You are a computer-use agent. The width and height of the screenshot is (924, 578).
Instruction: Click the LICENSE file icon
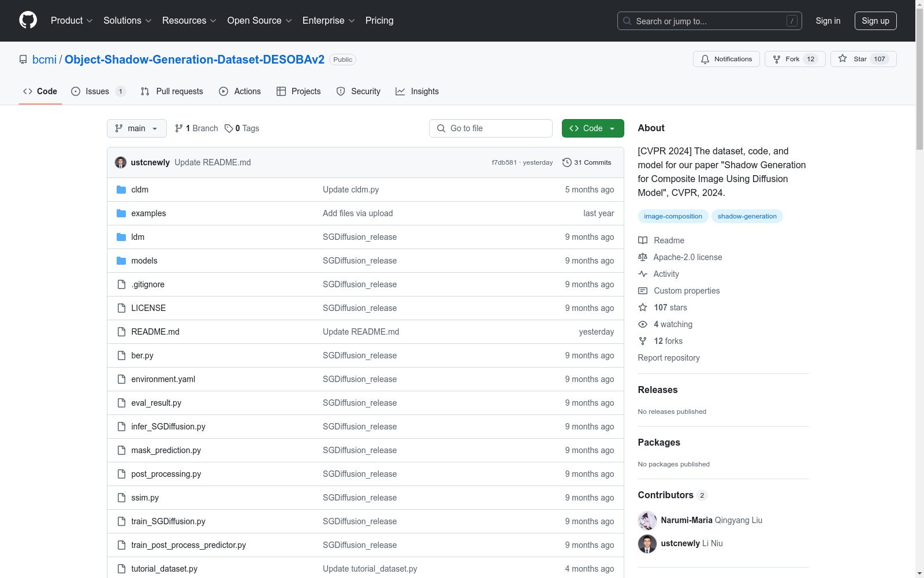pyautogui.click(x=121, y=308)
